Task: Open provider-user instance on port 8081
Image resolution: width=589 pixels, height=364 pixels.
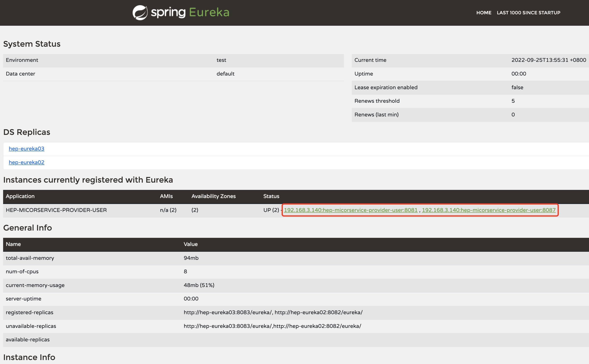Action: tap(351, 210)
